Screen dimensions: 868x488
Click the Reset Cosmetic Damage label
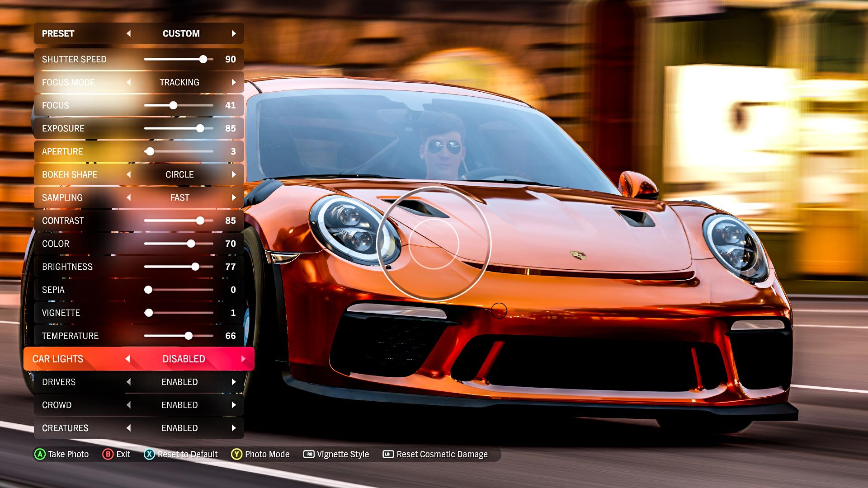pyautogui.click(x=442, y=454)
